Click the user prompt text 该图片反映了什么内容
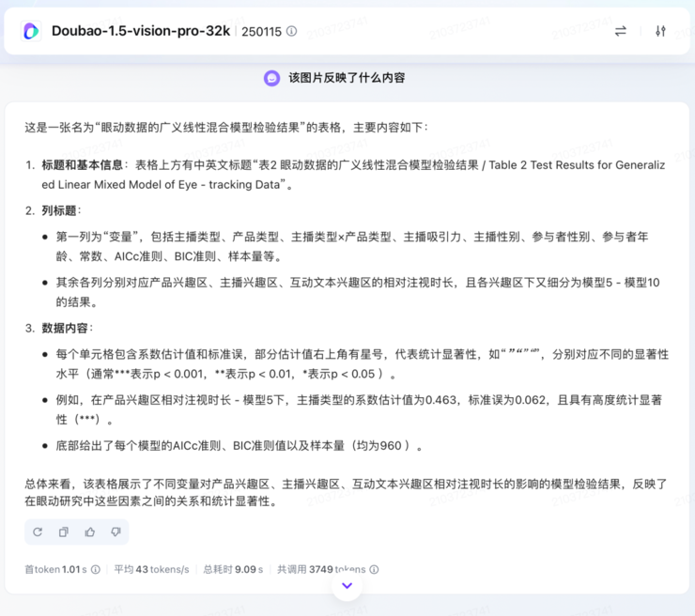Viewport: 695px width, 616px height. [347, 78]
